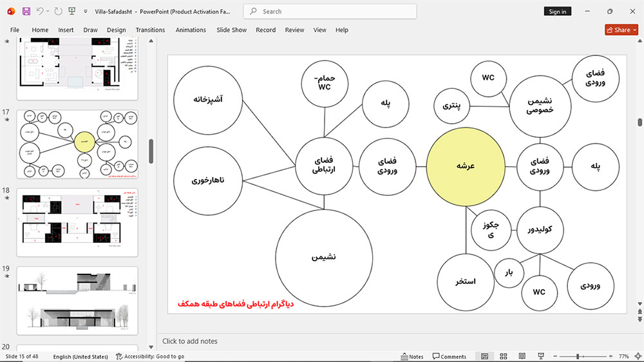
Task: Toggle the Notes pane button
Action: click(x=412, y=357)
